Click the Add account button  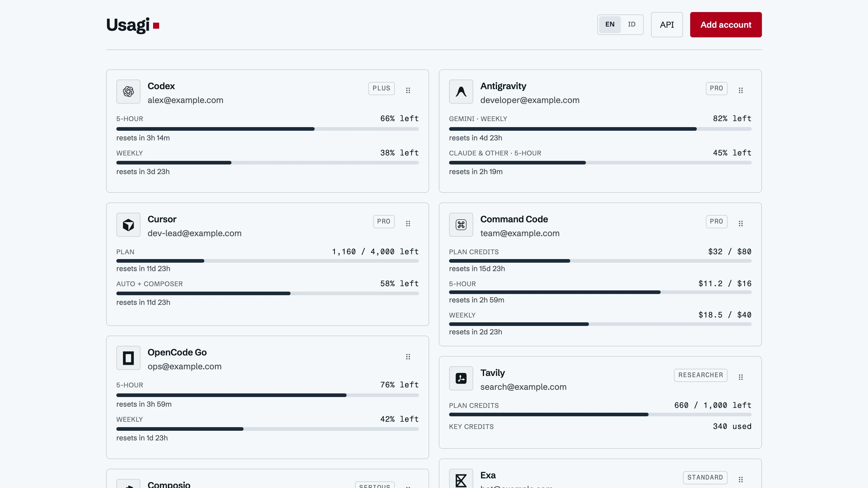[725, 25]
